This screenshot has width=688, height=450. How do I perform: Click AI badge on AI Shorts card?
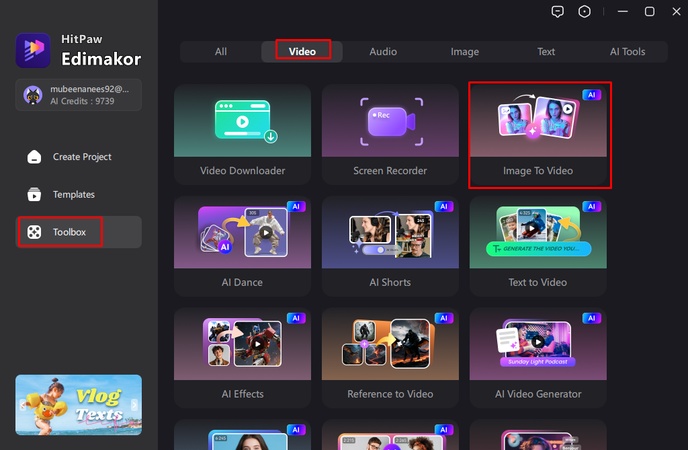tap(444, 207)
